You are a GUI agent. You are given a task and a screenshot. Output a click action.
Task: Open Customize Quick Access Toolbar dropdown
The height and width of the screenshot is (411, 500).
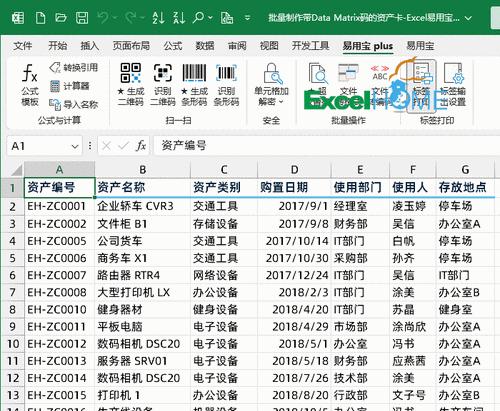click(247, 18)
